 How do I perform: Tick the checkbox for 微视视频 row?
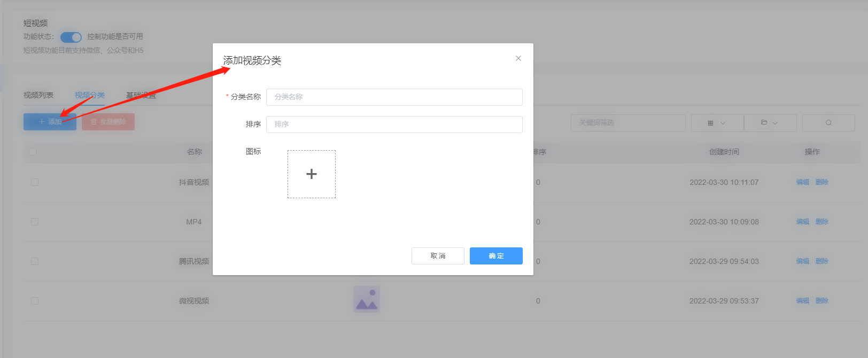click(35, 301)
